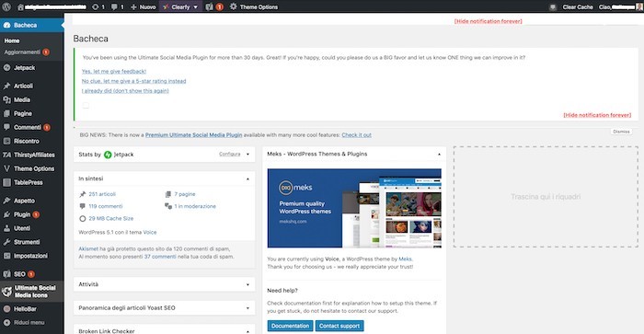Viewport: 644px width, 334px height.
Task: Open the Clearfy dropdown in admin bar
Action: tap(180, 7)
